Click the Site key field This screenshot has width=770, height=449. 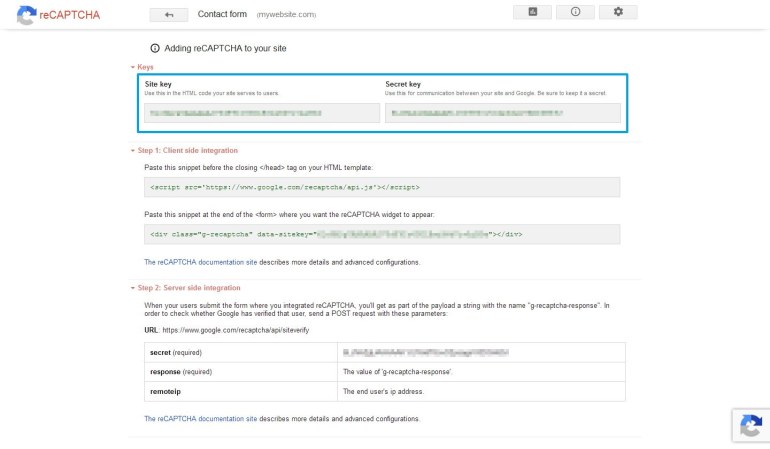click(262, 113)
